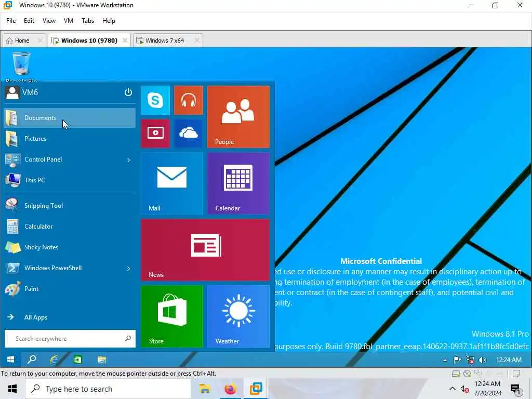Launch Snipping Tool

coord(70,206)
